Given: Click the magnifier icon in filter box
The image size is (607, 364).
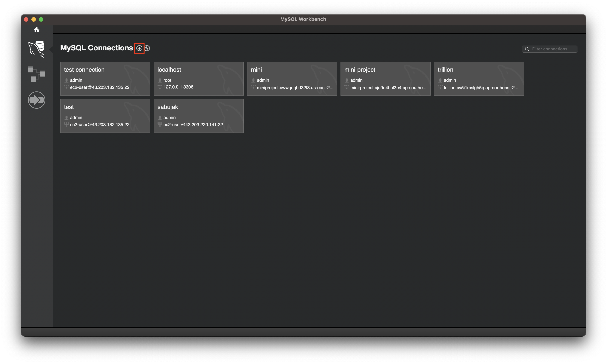Looking at the screenshot, I should click(527, 49).
